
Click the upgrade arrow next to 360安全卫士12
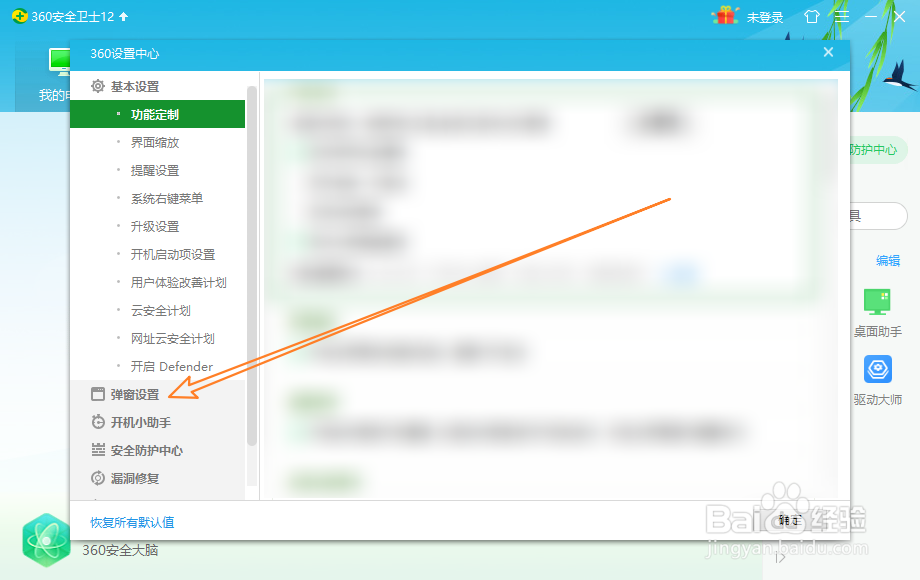point(123,16)
